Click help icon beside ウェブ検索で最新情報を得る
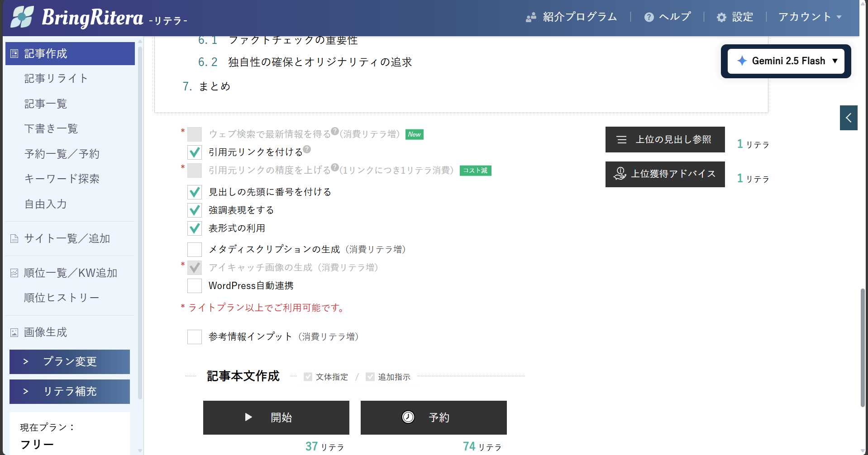Image resolution: width=868 pixels, height=455 pixels. [x=335, y=131]
